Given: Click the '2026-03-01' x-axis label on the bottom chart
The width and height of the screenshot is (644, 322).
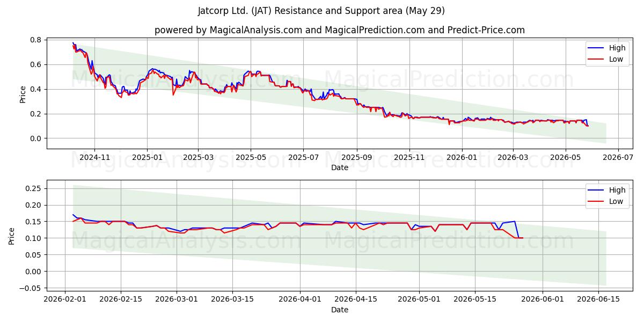Looking at the screenshot, I should 177,300.
